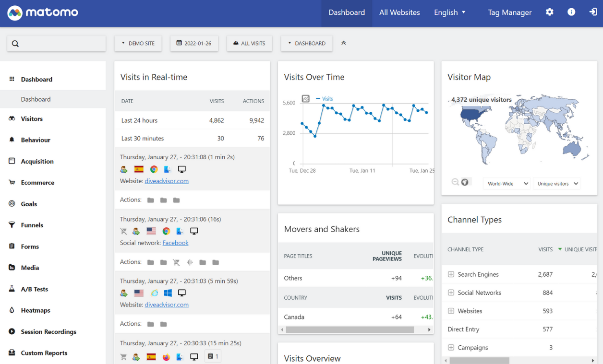Image resolution: width=603 pixels, height=364 pixels.
Task: Export Visits Over Time via image icon
Action: point(305,98)
